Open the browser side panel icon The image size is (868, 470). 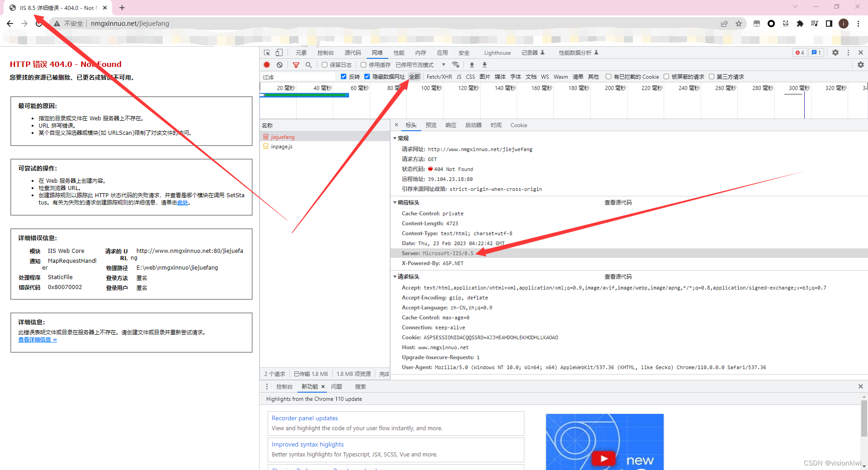829,24
